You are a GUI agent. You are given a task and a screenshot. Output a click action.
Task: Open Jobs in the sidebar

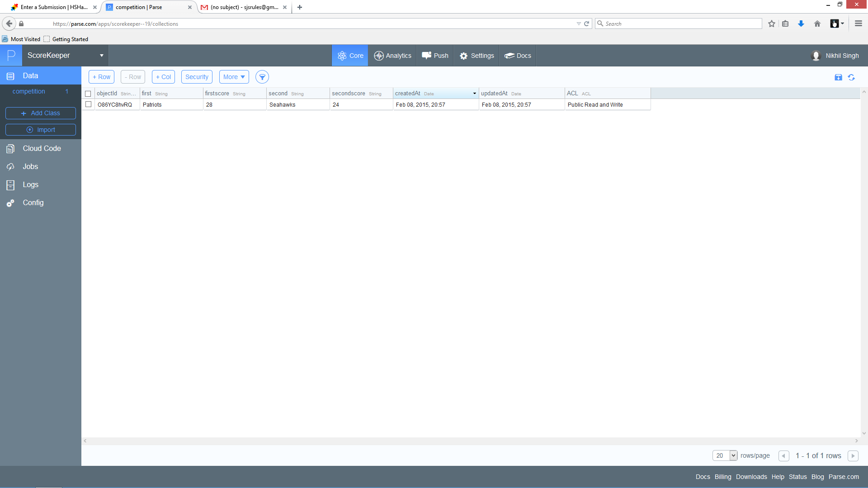30,167
